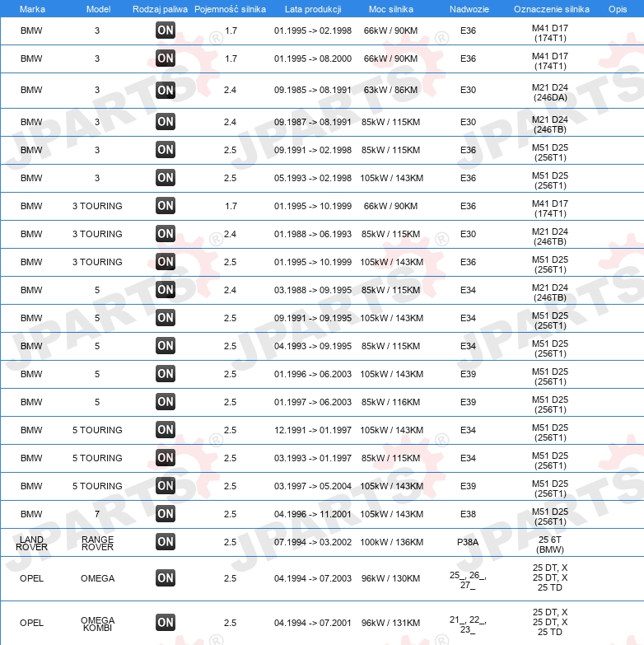Click the ON icon in the Range Rover row

(x=166, y=541)
